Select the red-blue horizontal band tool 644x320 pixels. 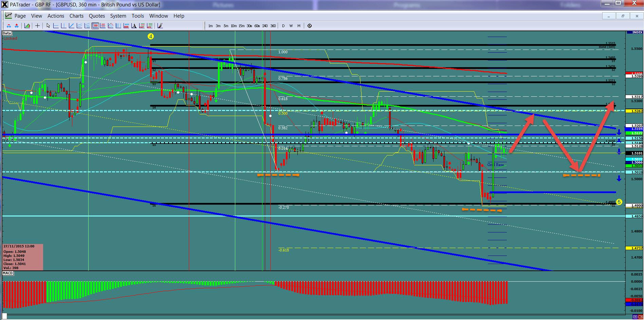pos(126,26)
